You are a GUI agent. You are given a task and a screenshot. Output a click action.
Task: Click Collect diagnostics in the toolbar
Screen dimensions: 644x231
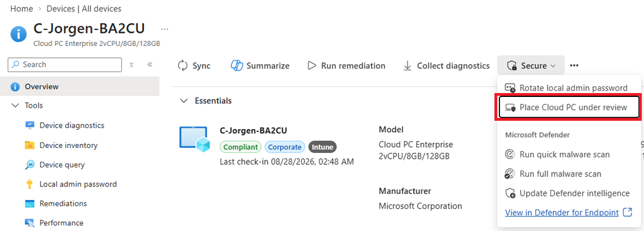coord(447,65)
